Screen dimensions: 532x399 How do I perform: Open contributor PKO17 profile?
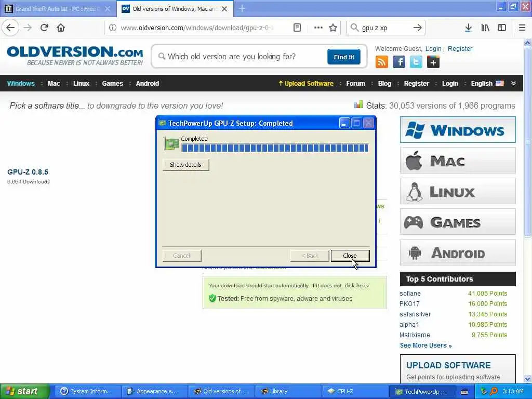[409, 303]
